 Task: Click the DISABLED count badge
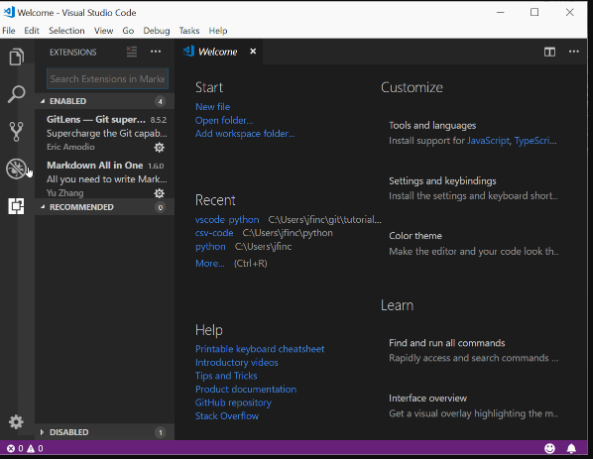point(160,432)
